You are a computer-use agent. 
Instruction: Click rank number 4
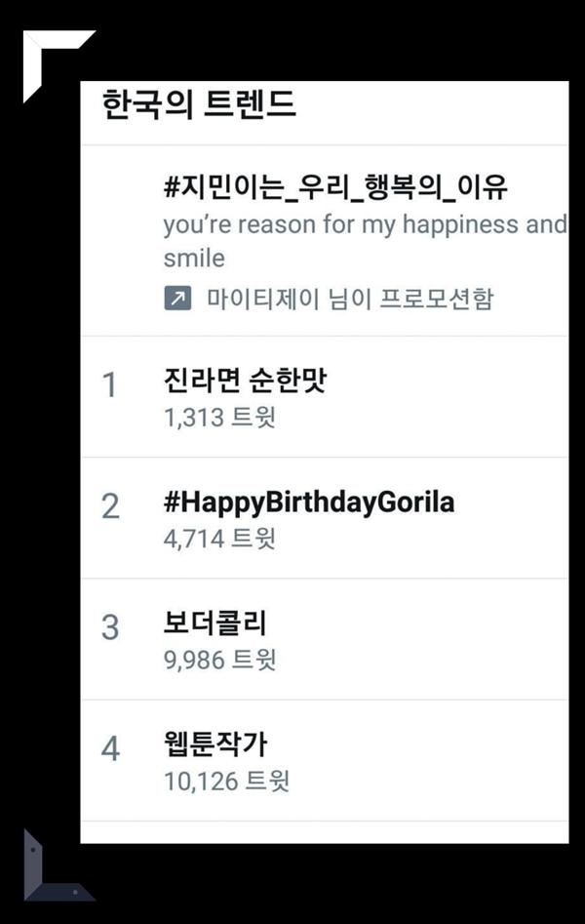(x=110, y=749)
